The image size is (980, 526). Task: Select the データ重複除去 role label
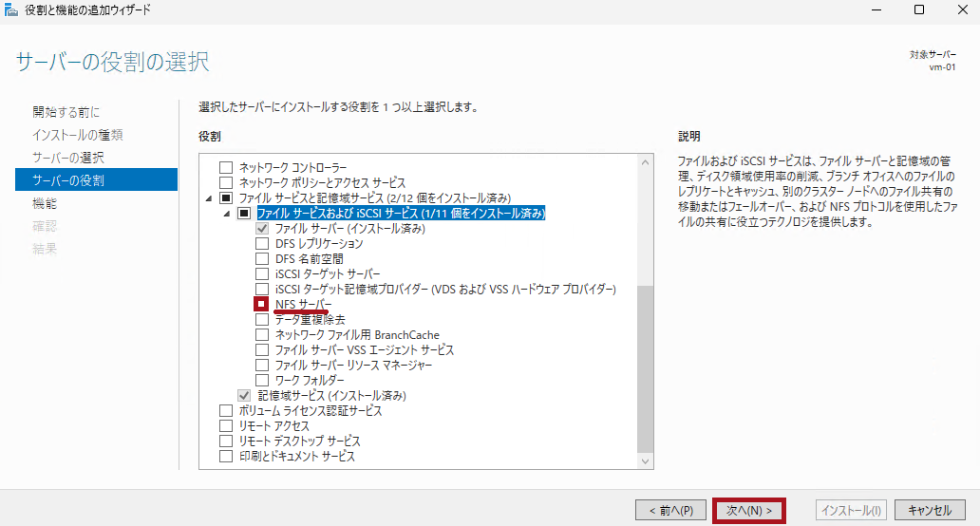(x=310, y=319)
